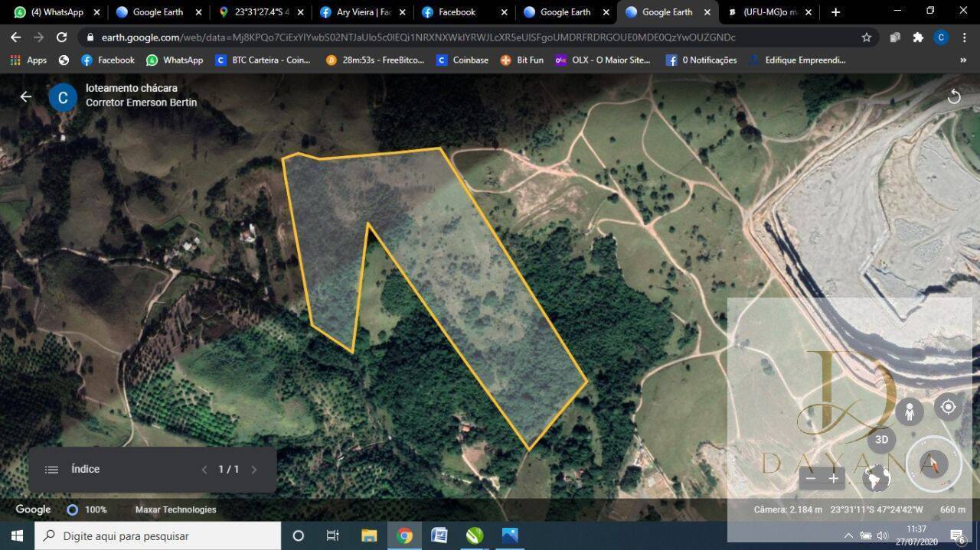
Task: Click the compass north needle
Action: coord(933,463)
